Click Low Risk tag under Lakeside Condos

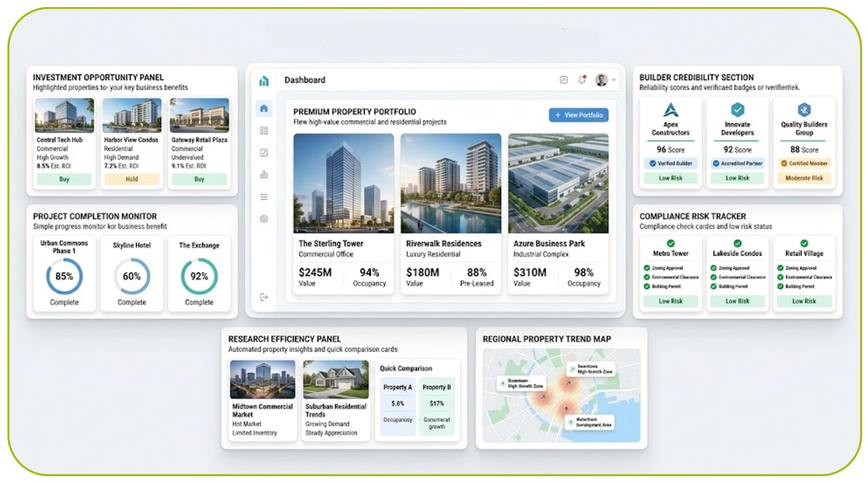click(x=738, y=301)
